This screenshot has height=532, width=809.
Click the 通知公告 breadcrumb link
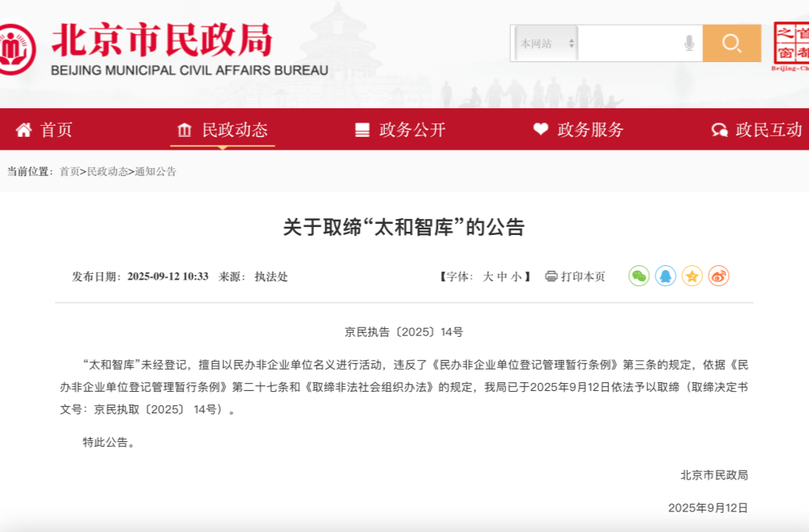[155, 172]
